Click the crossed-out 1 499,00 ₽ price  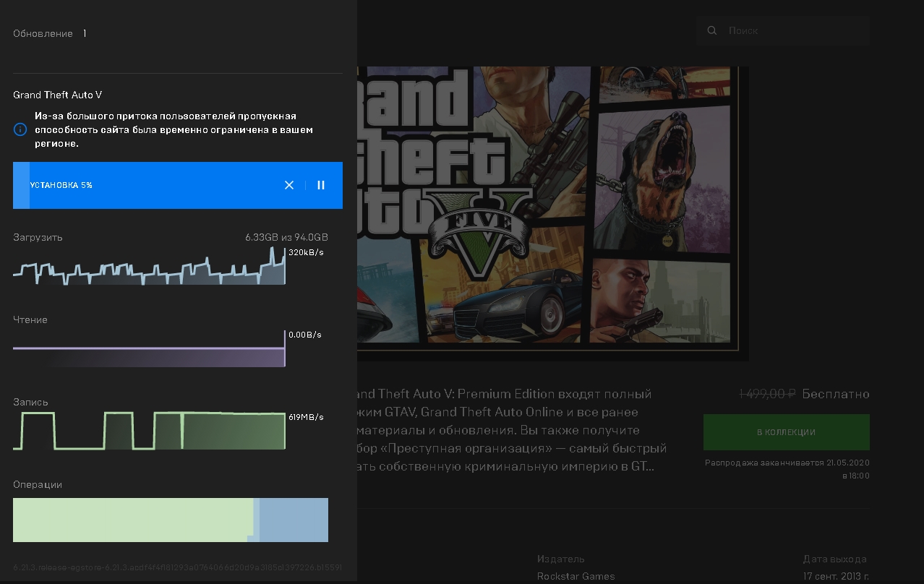coord(767,394)
